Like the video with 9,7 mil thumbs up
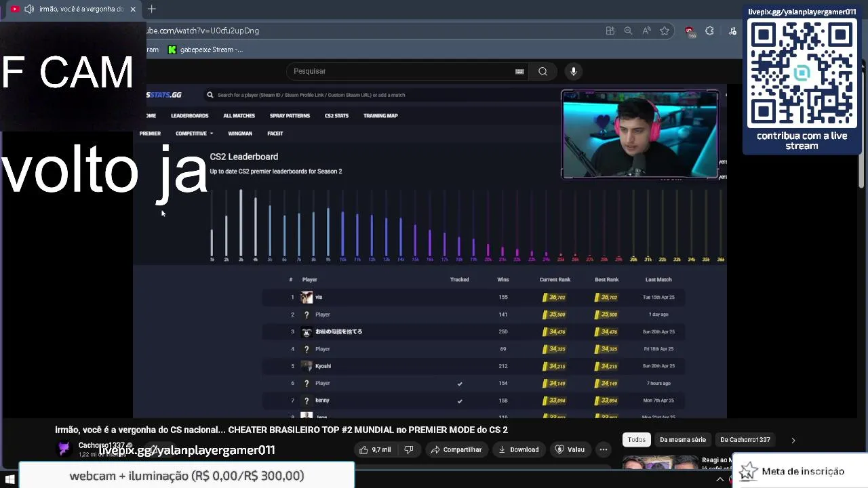This screenshot has width=868, height=488. pos(375,449)
